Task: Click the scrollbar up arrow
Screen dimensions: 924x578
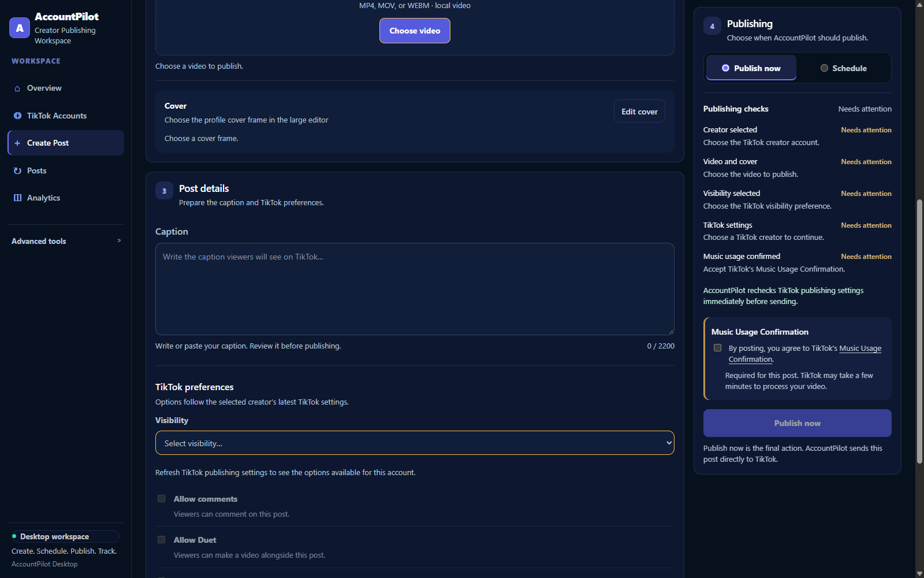Action: point(919,4)
